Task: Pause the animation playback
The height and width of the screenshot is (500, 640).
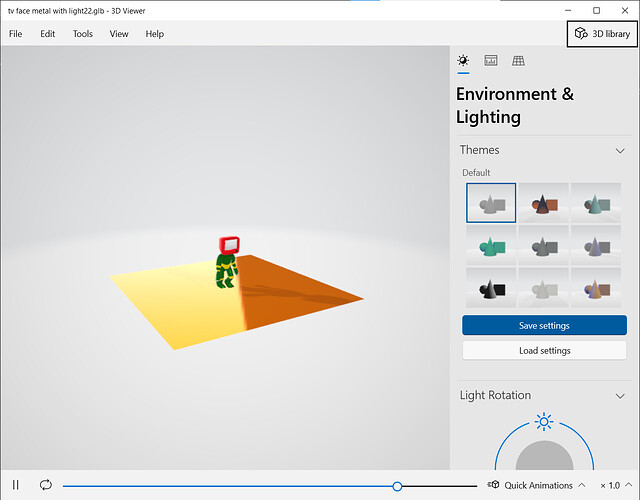Action: [x=16, y=485]
